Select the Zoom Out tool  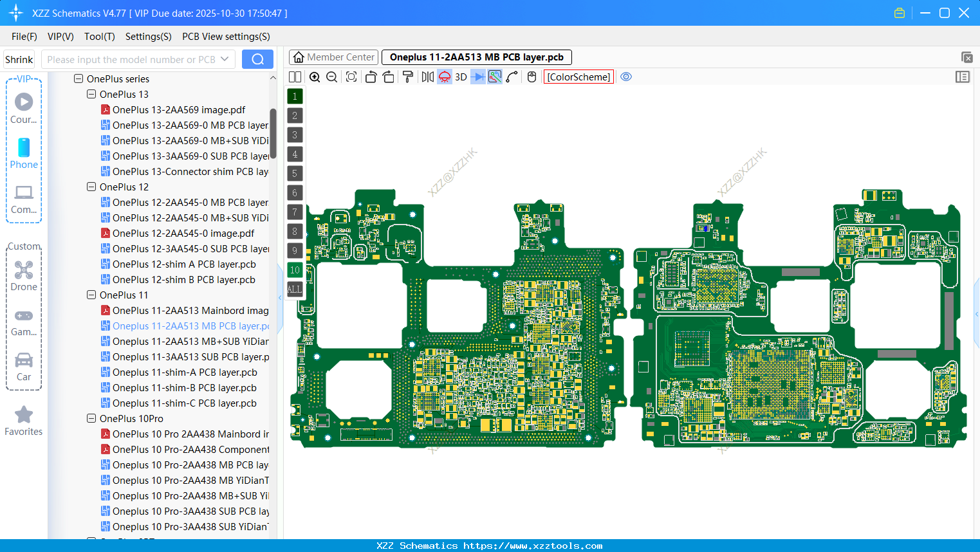(x=331, y=77)
